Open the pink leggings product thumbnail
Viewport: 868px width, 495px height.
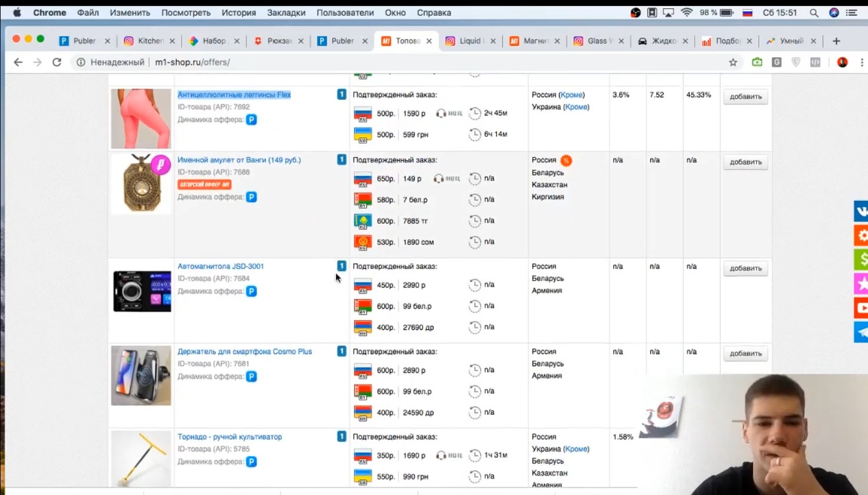point(141,118)
